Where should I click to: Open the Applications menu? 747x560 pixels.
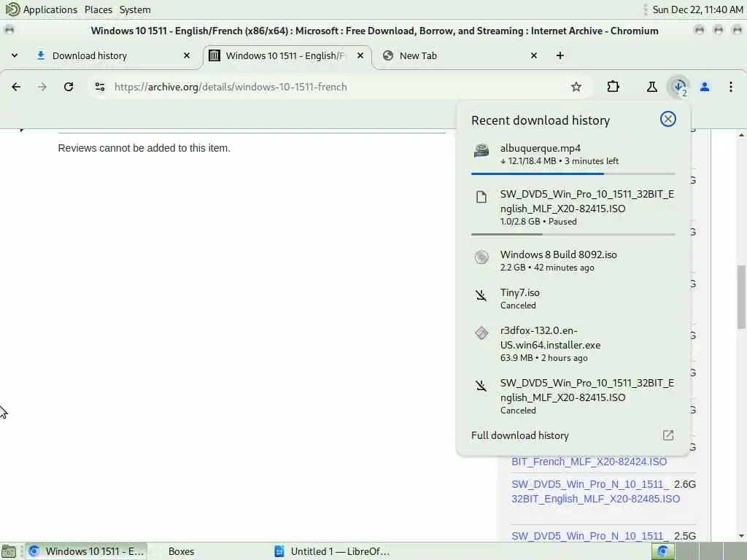(x=50, y=9)
